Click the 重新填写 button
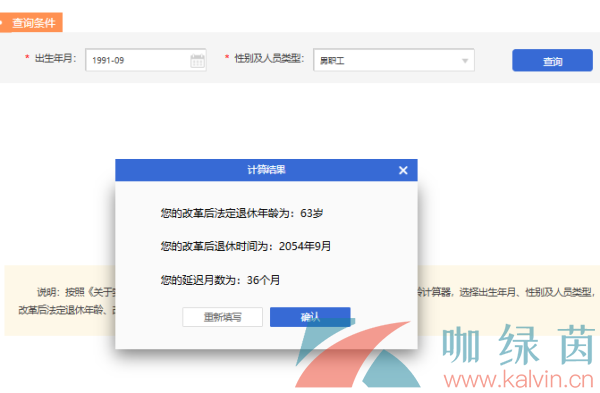Image resolution: width=600 pixels, height=393 pixels. point(222,317)
